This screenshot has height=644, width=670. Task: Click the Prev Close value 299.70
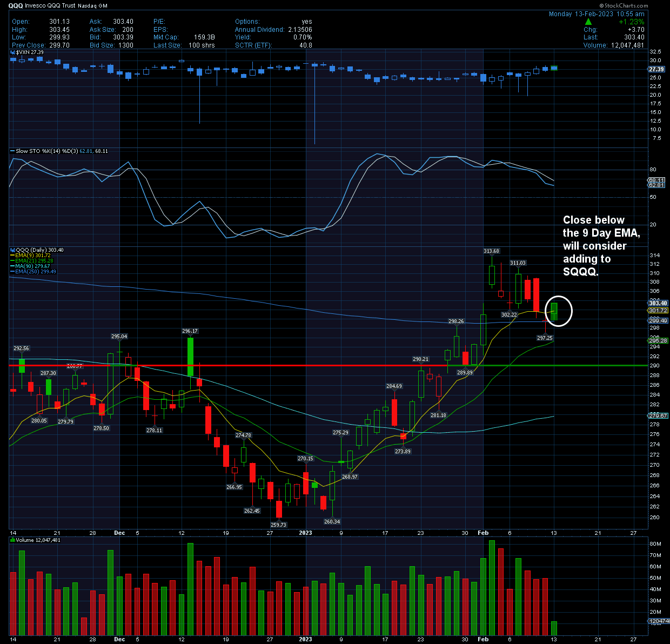(59, 45)
